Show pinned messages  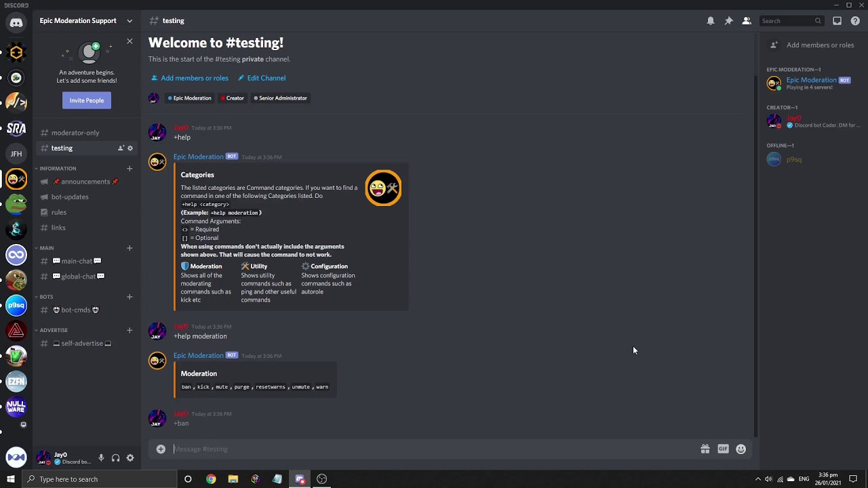[728, 21]
